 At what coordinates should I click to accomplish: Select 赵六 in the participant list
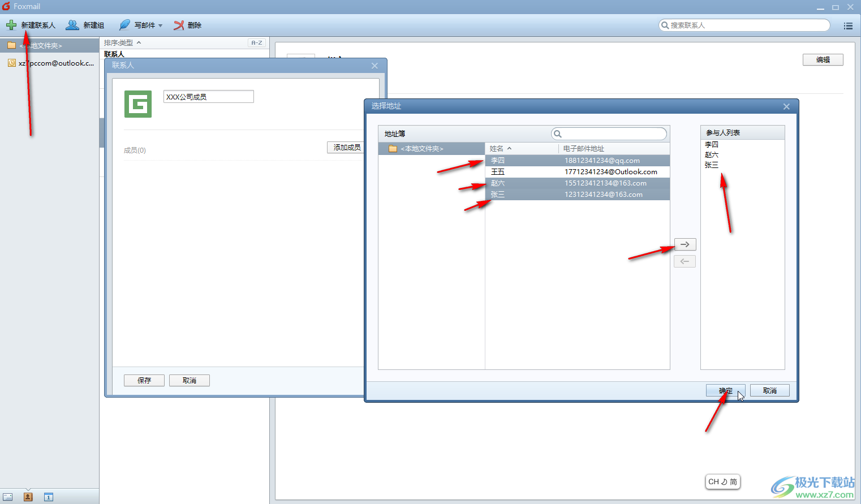(x=712, y=155)
